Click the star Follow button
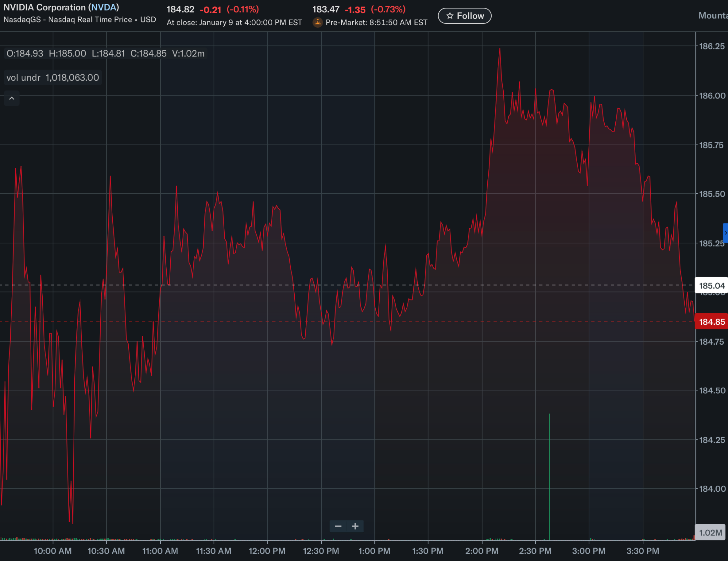 464,16
